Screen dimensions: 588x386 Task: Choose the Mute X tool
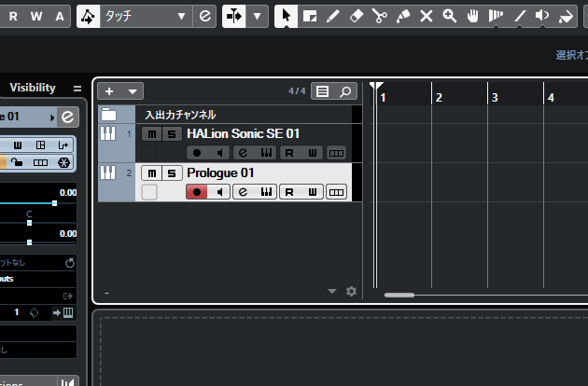click(427, 16)
